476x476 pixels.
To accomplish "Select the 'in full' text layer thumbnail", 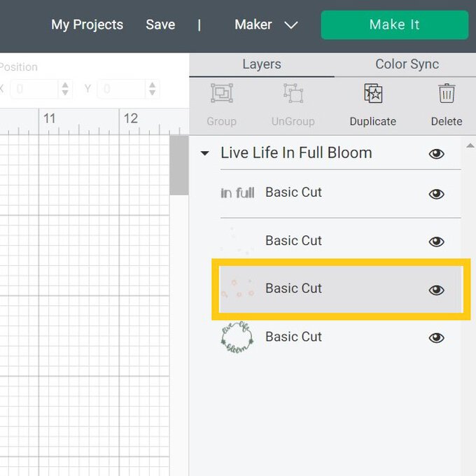I will (x=237, y=193).
